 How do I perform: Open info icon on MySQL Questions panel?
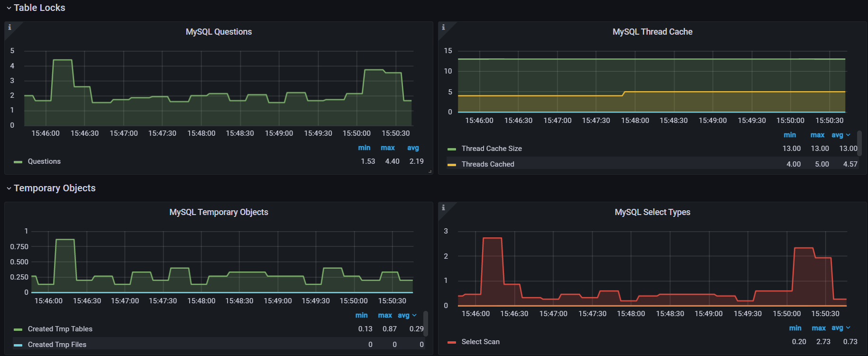pyautogui.click(x=9, y=27)
